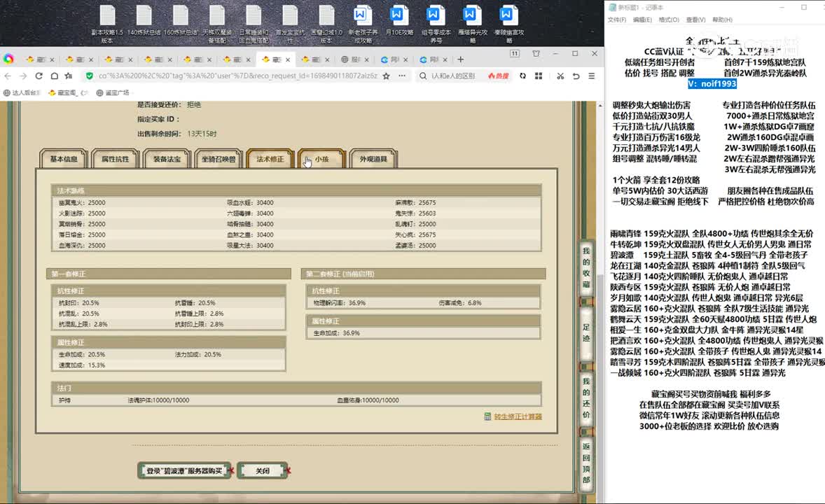Open Notepad 帮助(H) menu

tap(722, 20)
